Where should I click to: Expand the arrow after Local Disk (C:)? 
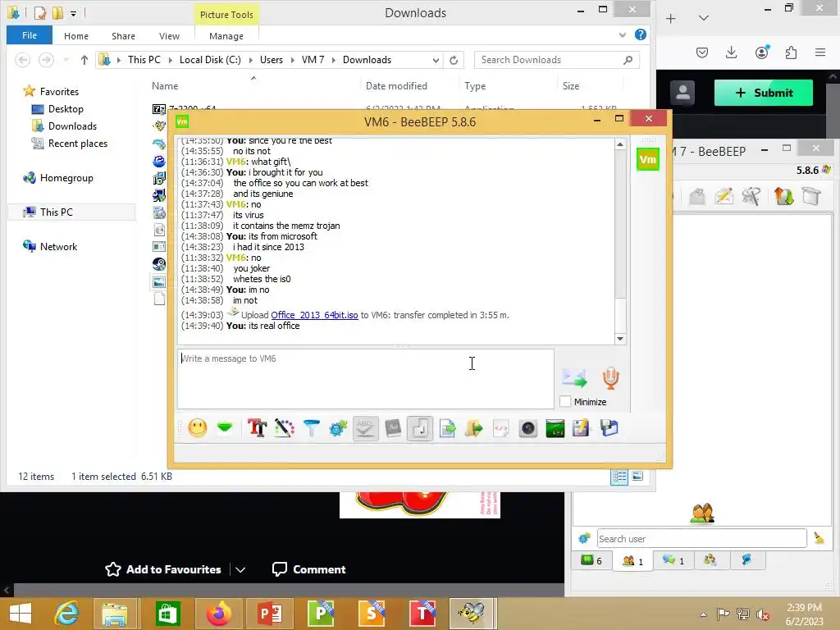click(x=250, y=60)
